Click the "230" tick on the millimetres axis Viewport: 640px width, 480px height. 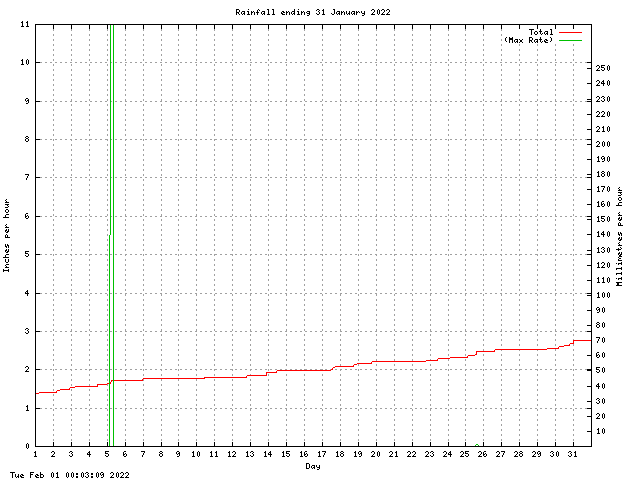pyautogui.click(x=603, y=99)
